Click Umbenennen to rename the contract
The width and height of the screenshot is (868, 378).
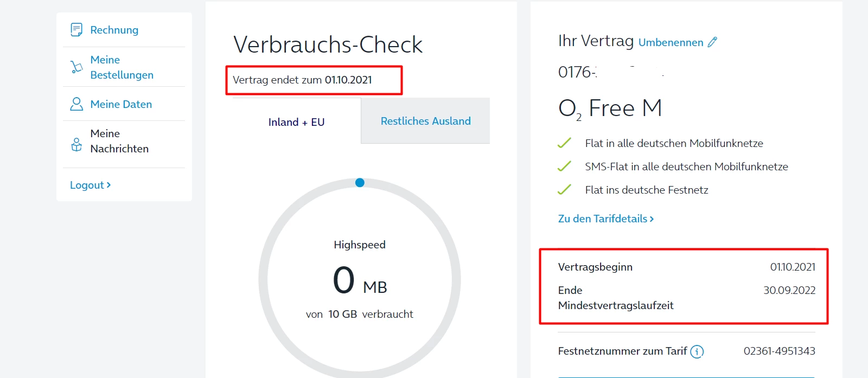click(671, 42)
